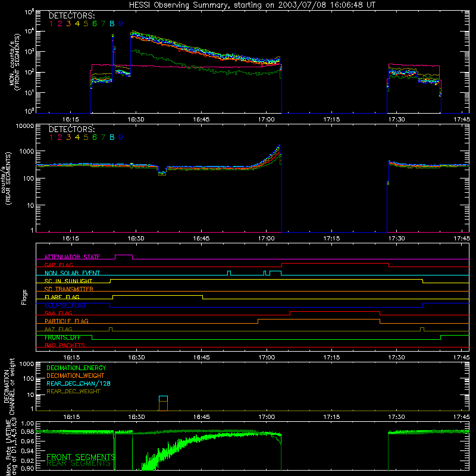The height and width of the screenshot is (476, 476).
Task: Click the cyan decimation box near 16:36
Action: pos(163,399)
